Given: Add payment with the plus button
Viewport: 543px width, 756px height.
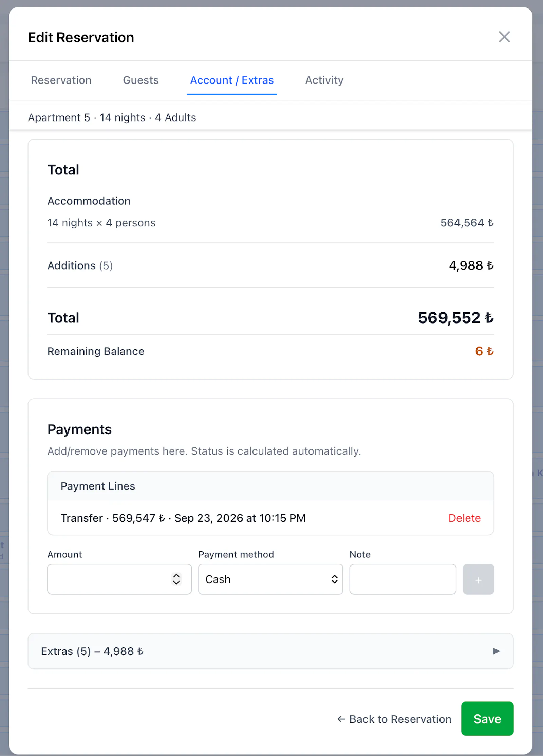Looking at the screenshot, I should click(x=479, y=579).
